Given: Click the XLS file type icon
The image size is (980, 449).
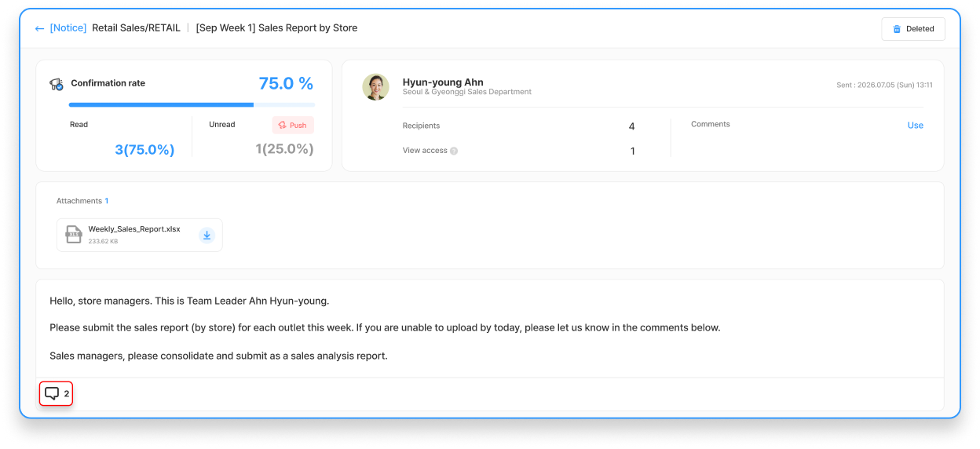Looking at the screenshot, I should click(x=74, y=235).
